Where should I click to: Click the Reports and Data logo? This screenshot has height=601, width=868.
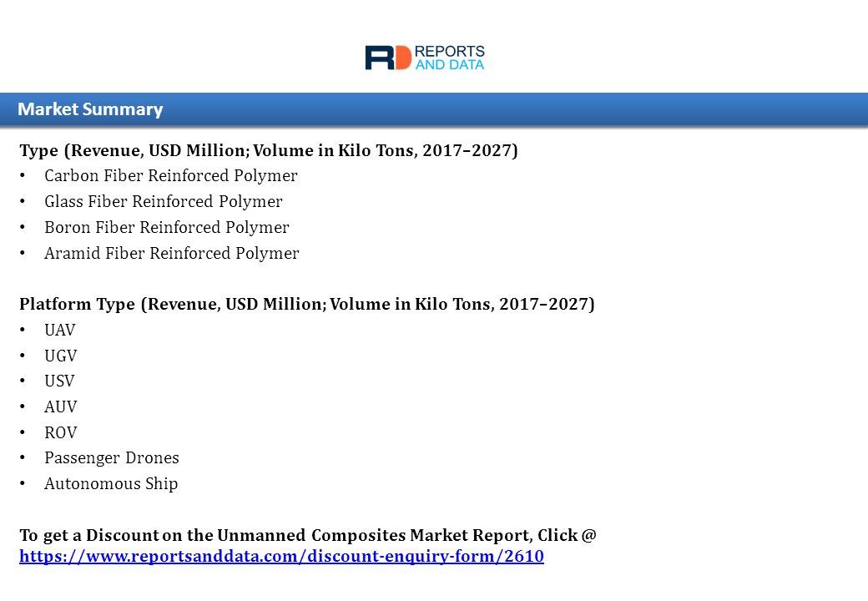pyautogui.click(x=425, y=58)
